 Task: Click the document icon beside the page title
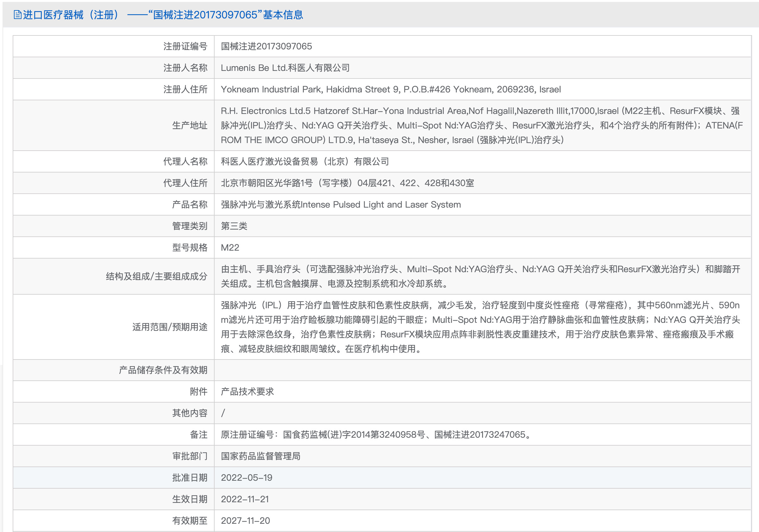click(x=17, y=15)
